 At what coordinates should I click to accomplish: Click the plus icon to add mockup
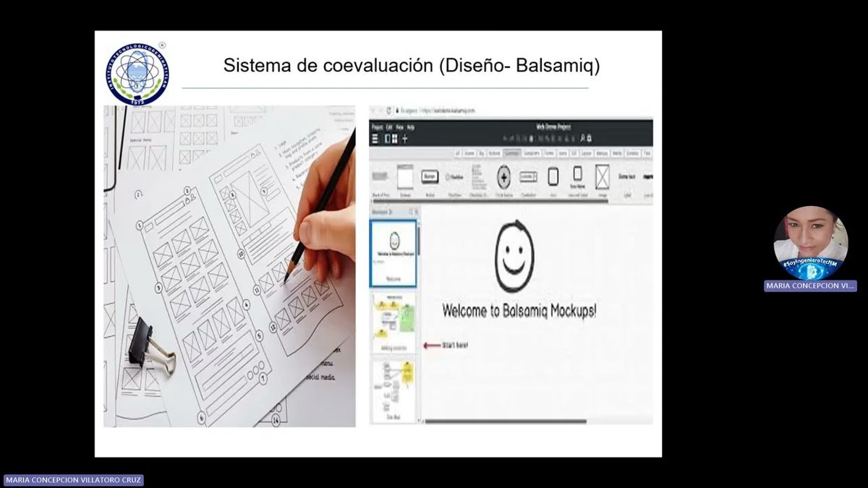pos(404,139)
